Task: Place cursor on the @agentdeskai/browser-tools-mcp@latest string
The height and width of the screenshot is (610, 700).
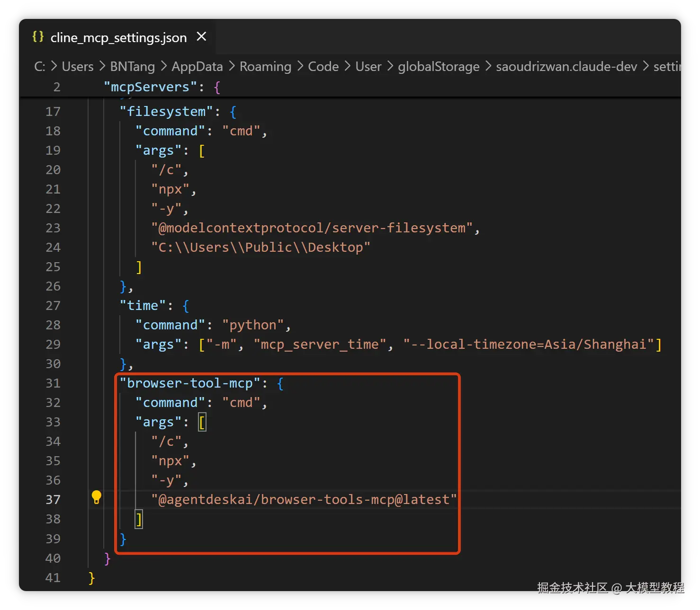Action: click(x=304, y=500)
